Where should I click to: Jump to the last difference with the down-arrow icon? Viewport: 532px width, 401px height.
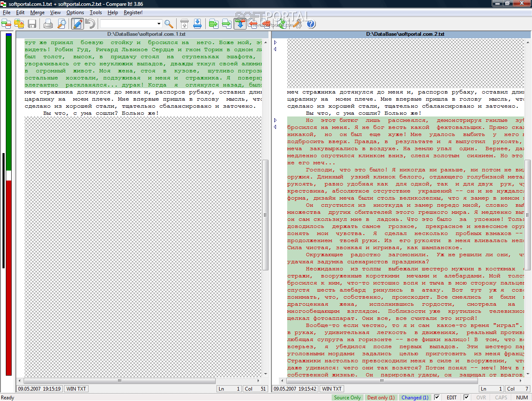[197, 24]
